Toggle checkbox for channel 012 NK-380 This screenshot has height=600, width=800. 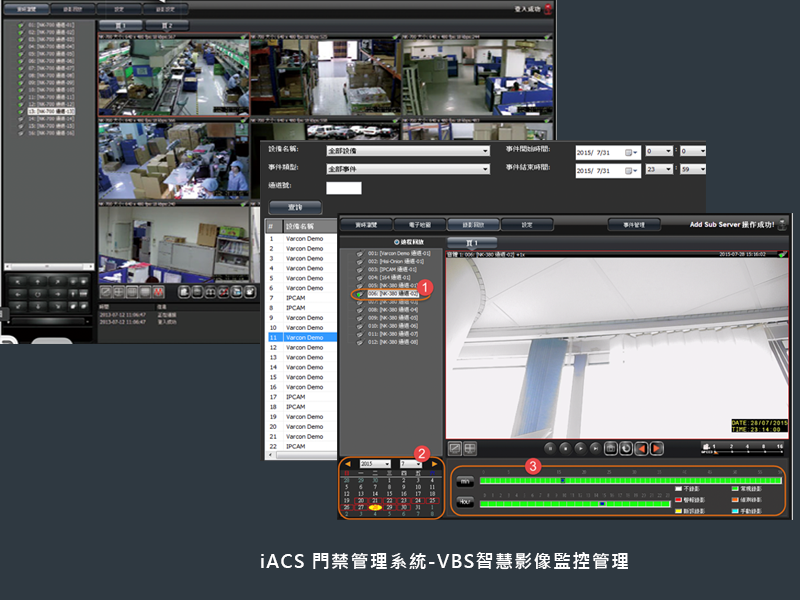(x=359, y=342)
